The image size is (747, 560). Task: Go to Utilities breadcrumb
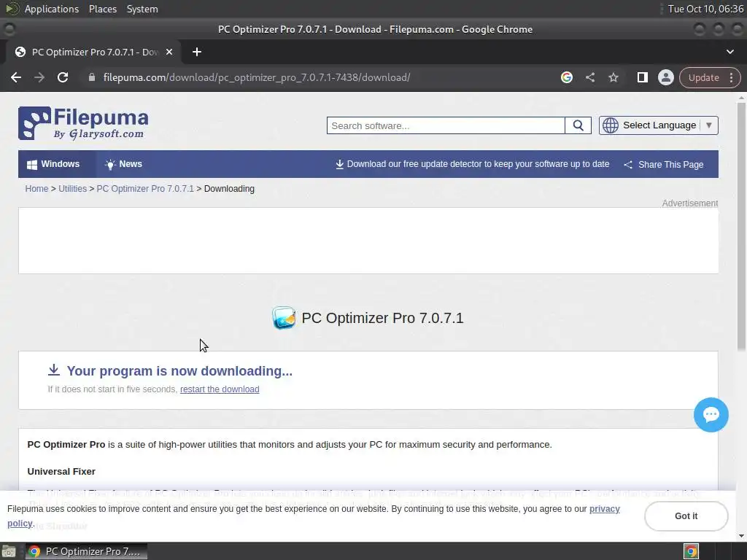[x=72, y=189]
